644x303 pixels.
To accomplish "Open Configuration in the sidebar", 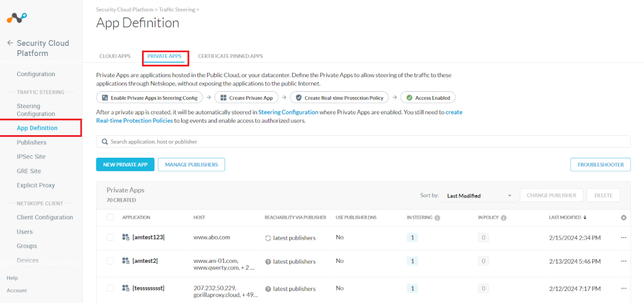I will click(36, 74).
